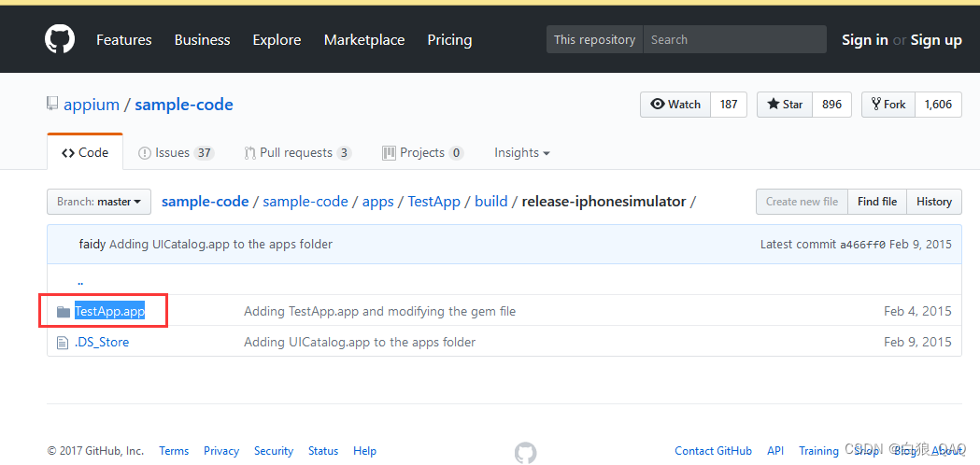Click the Create new file button

pyautogui.click(x=802, y=202)
